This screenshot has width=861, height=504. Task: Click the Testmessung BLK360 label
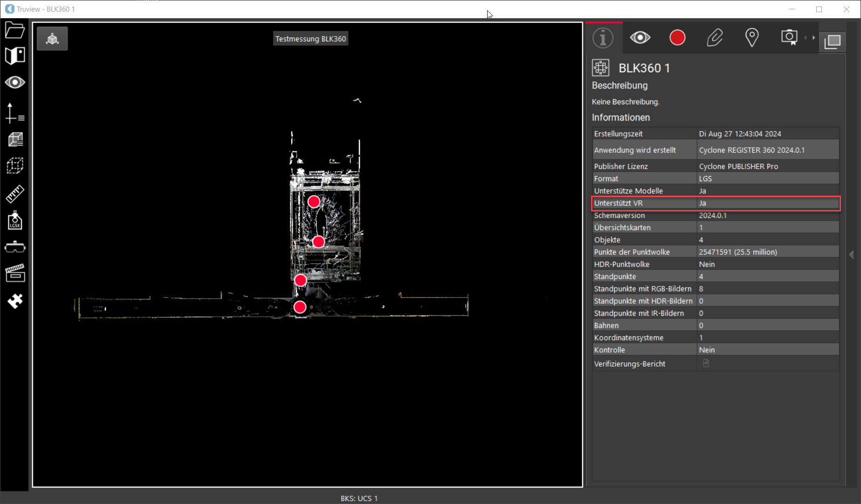point(310,39)
